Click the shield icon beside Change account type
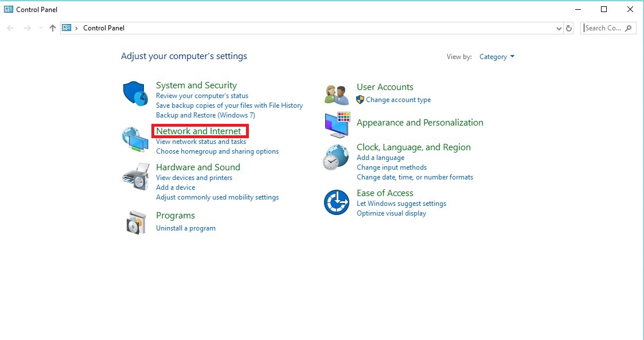The image size is (644, 340). click(x=360, y=100)
